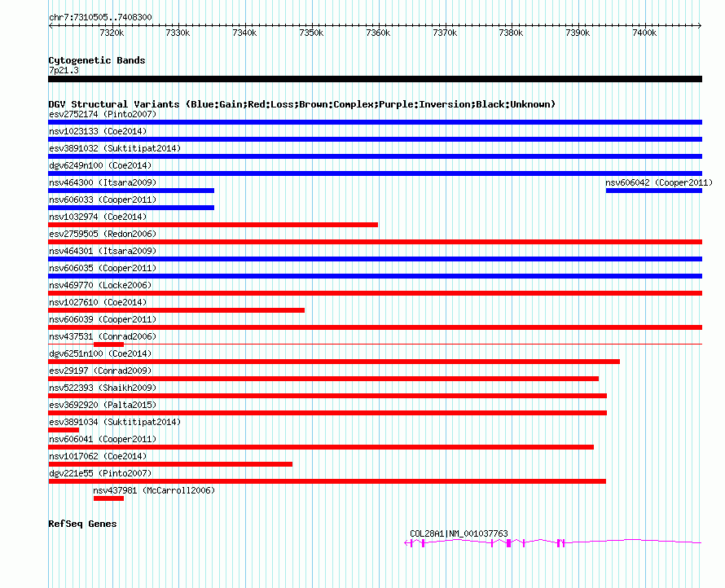
Task: Click COL28A1|NM_001037763 gene label
Action: 459,533
